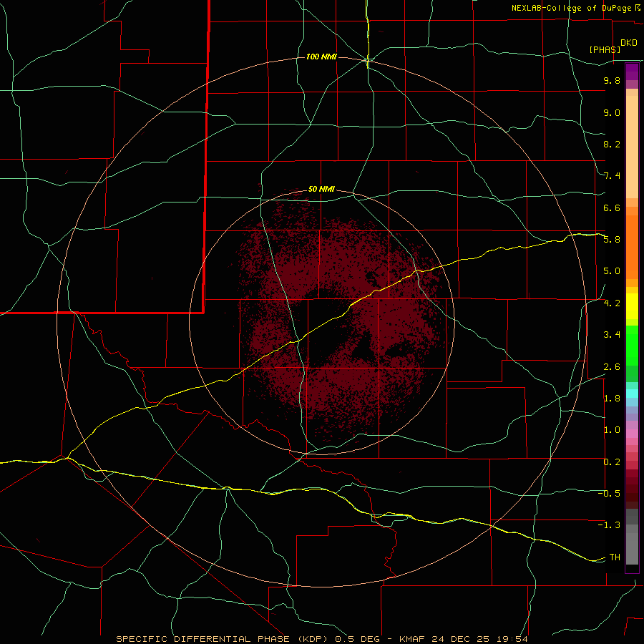Select the 1.0 legend value
The height and width of the screenshot is (644, 644).
pyautogui.click(x=612, y=430)
